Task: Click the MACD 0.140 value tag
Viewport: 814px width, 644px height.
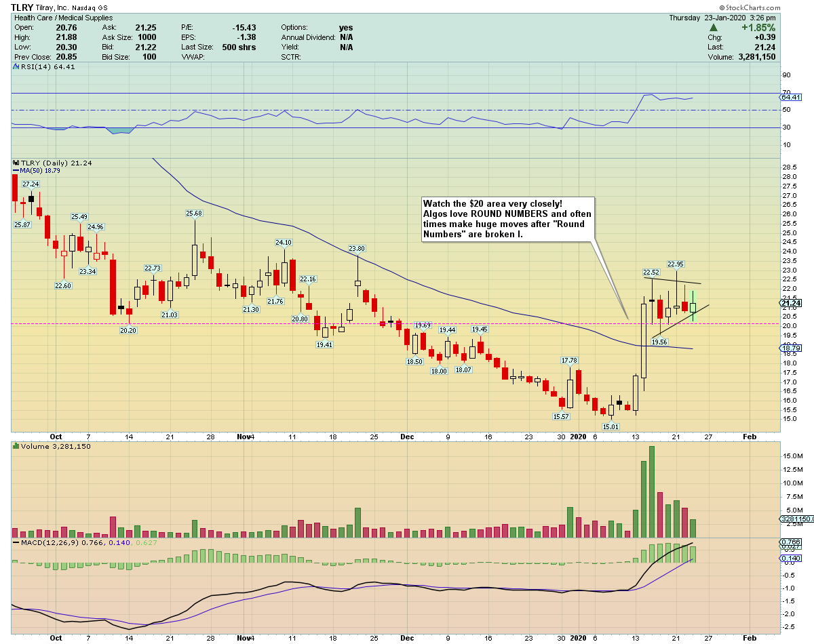Action: tap(790, 559)
